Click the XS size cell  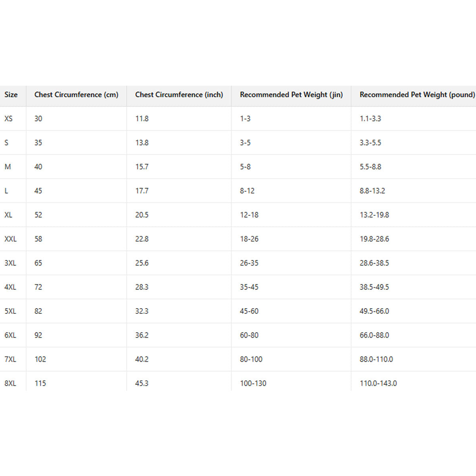[x=8, y=119]
